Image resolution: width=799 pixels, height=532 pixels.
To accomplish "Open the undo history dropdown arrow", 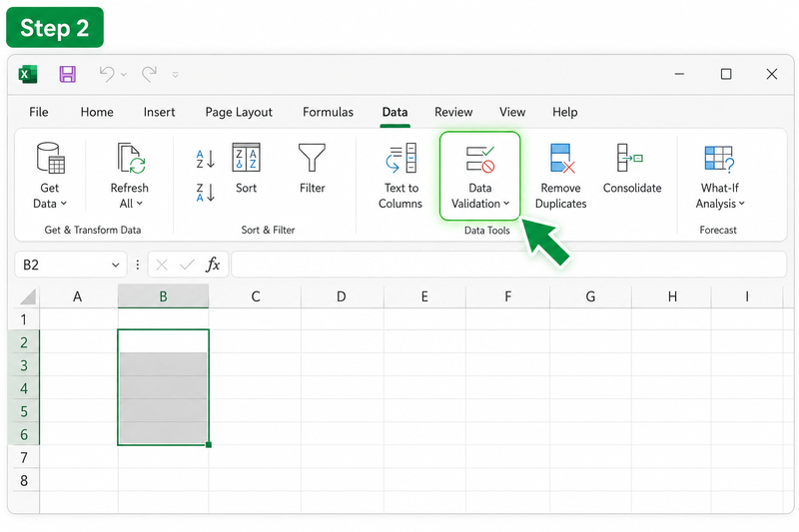I will point(124,75).
